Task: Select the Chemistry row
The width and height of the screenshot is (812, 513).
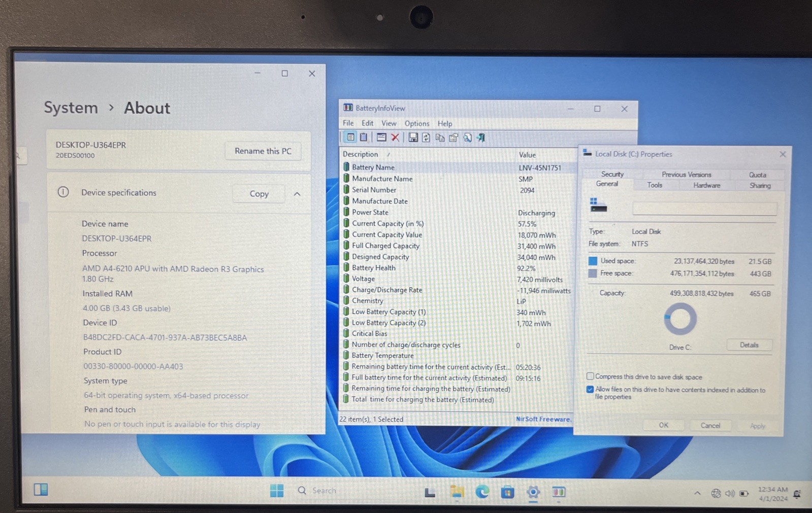Action: [457, 300]
